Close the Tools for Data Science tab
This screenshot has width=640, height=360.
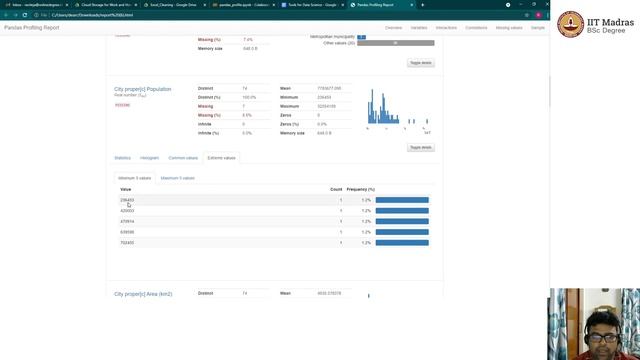pyautogui.click(x=342, y=5)
